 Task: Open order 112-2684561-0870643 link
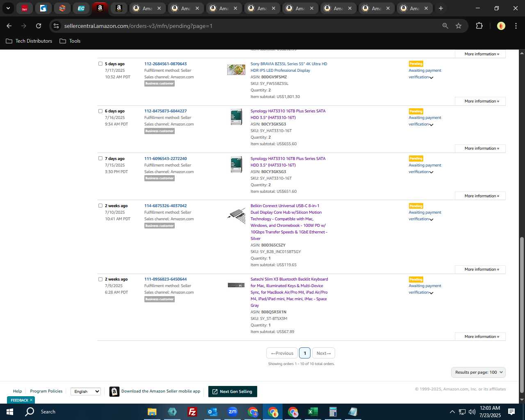(165, 64)
